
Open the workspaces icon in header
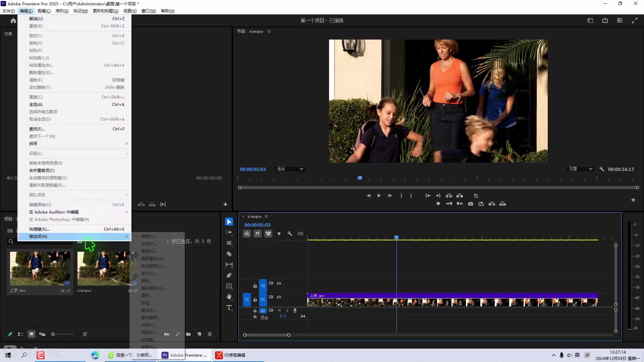click(590, 20)
